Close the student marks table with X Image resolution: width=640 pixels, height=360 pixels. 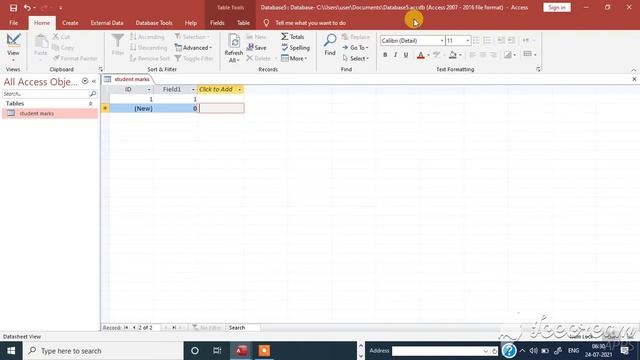coord(634,79)
